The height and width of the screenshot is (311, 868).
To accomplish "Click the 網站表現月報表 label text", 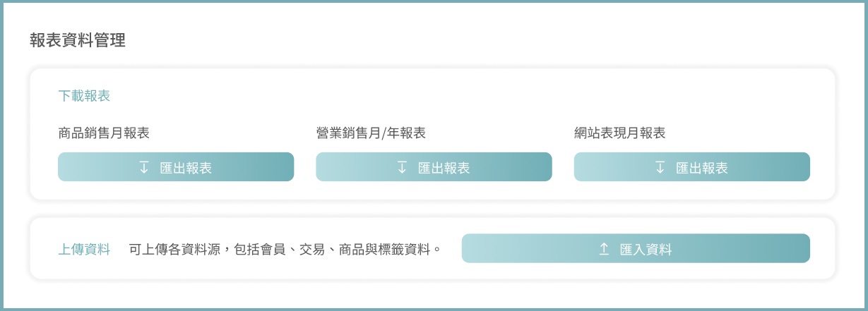I will [x=620, y=133].
